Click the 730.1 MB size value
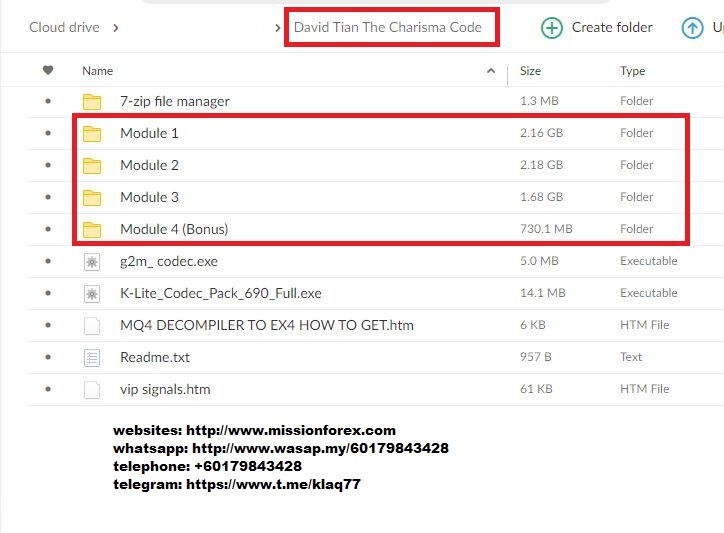The width and height of the screenshot is (724, 533). click(546, 229)
